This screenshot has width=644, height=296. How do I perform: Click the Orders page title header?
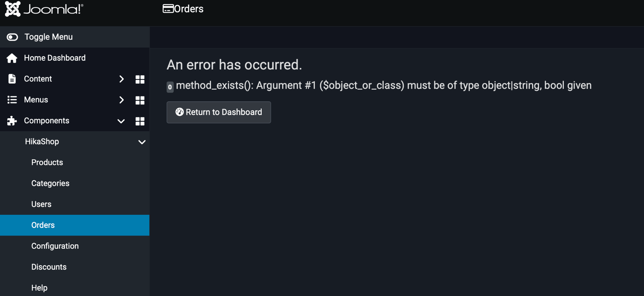[183, 9]
